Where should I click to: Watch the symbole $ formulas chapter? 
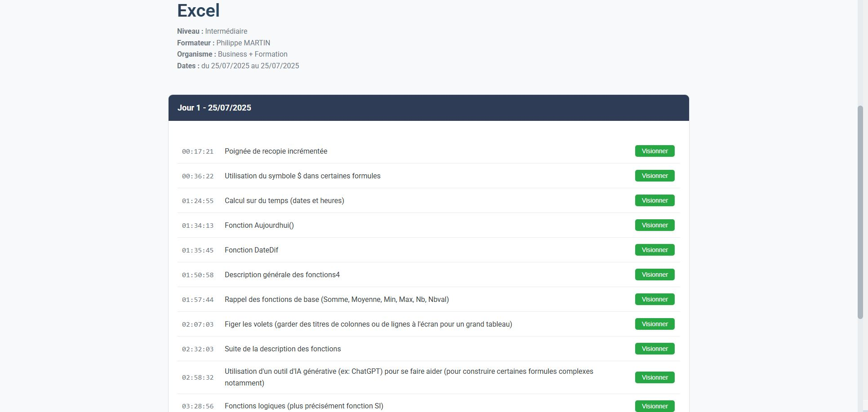click(x=654, y=176)
